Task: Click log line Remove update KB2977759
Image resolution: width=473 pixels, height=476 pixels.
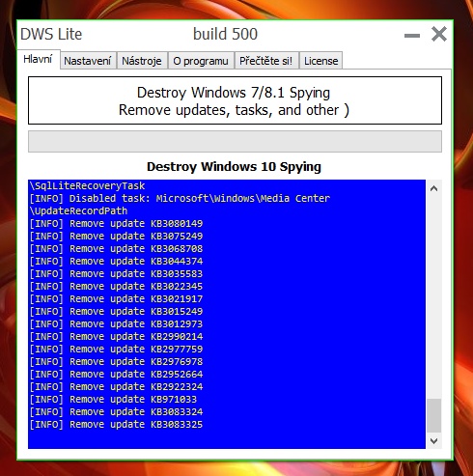Action: click(x=116, y=350)
